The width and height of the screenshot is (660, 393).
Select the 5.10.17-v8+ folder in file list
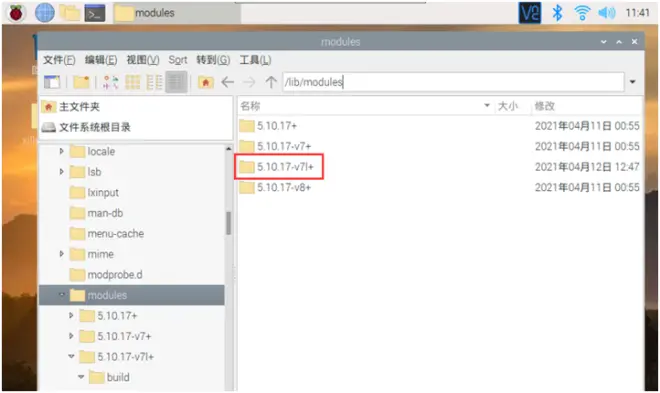(275, 188)
